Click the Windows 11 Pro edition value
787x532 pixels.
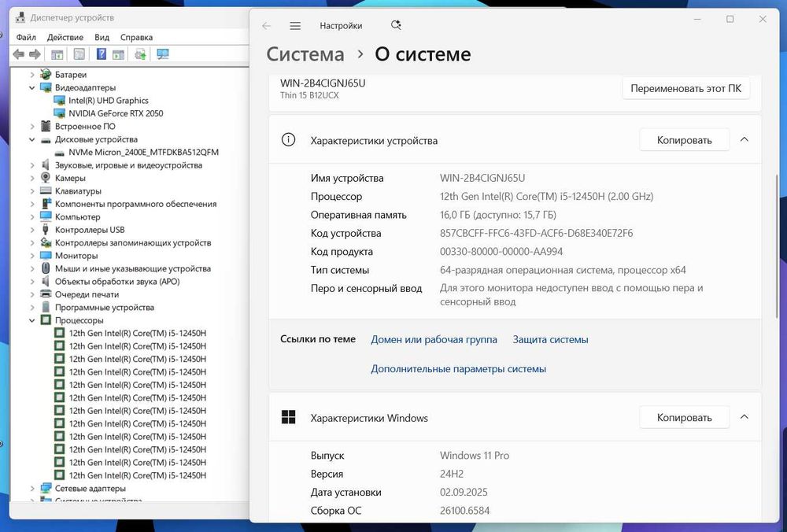[475, 455]
